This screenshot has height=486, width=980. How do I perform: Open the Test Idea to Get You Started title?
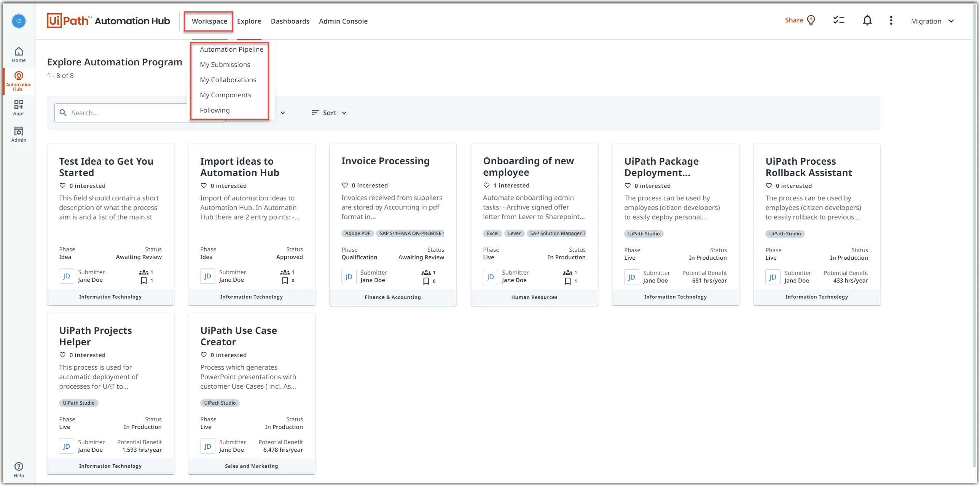106,167
